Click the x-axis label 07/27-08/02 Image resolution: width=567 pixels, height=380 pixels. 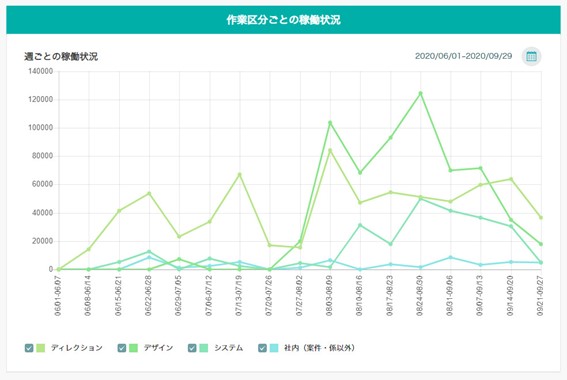pos(299,296)
